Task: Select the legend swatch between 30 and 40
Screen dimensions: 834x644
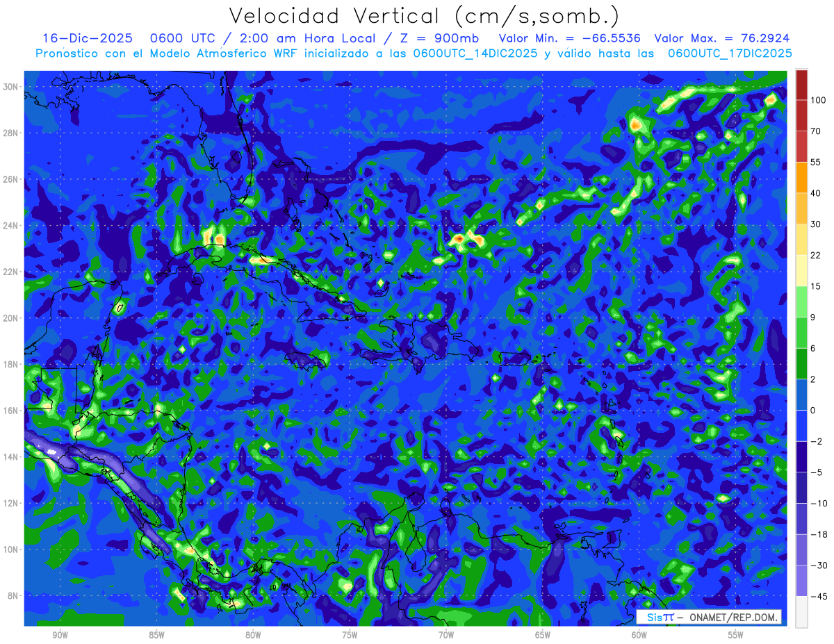Action: [x=801, y=208]
